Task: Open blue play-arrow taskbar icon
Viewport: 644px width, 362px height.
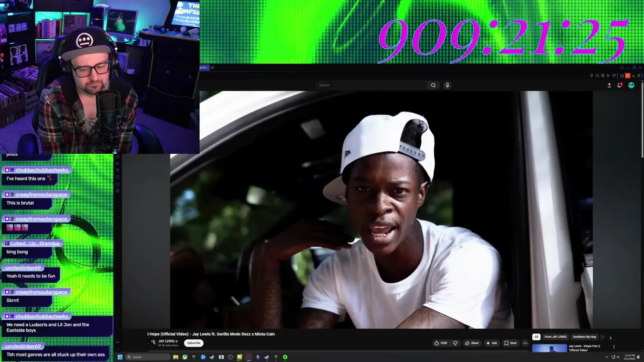Action: [x=203, y=357]
